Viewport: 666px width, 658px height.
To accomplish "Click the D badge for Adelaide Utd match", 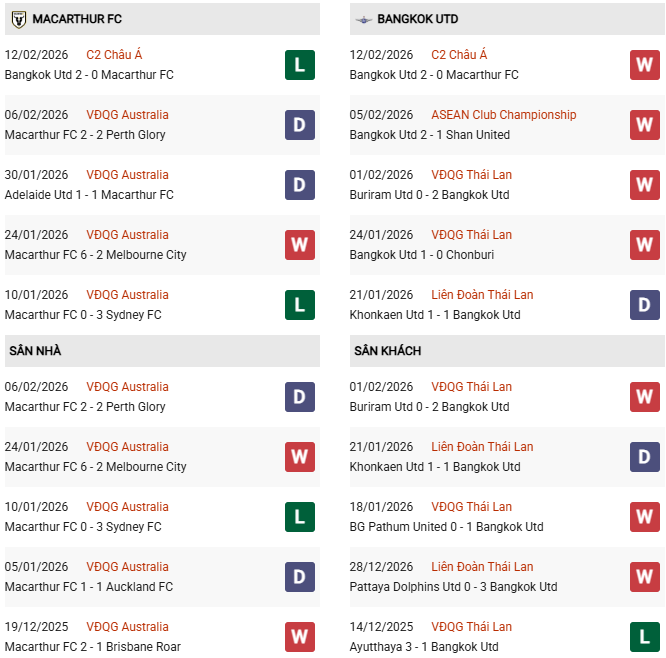I will click(300, 185).
